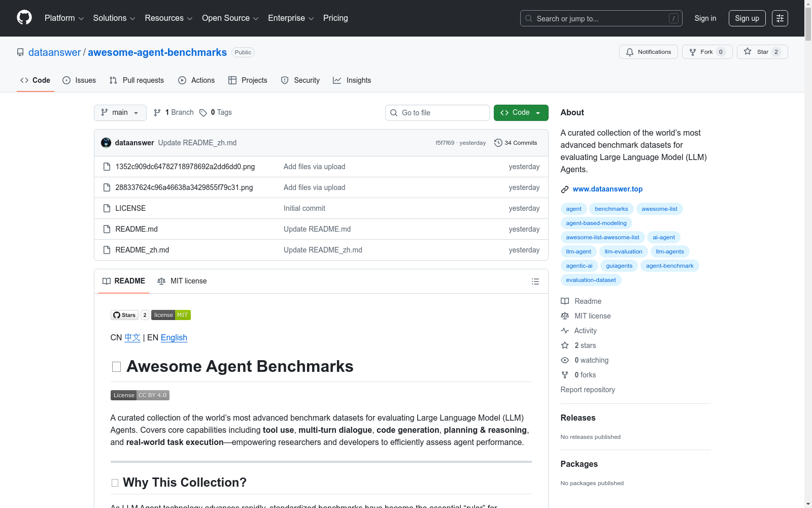Viewport: 812px width, 508px height.
Task: Click file icon beside 1352c909dc PNG file
Action: click(x=107, y=167)
